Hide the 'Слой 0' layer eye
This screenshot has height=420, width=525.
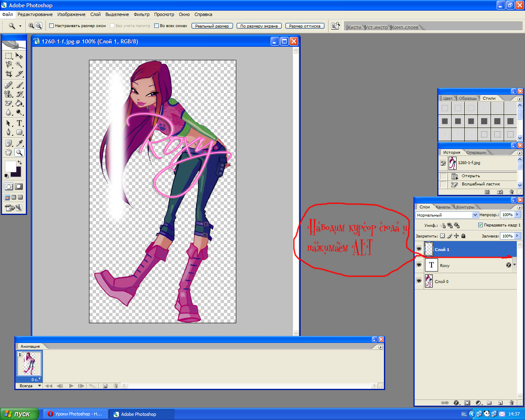pyautogui.click(x=419, y=281)
